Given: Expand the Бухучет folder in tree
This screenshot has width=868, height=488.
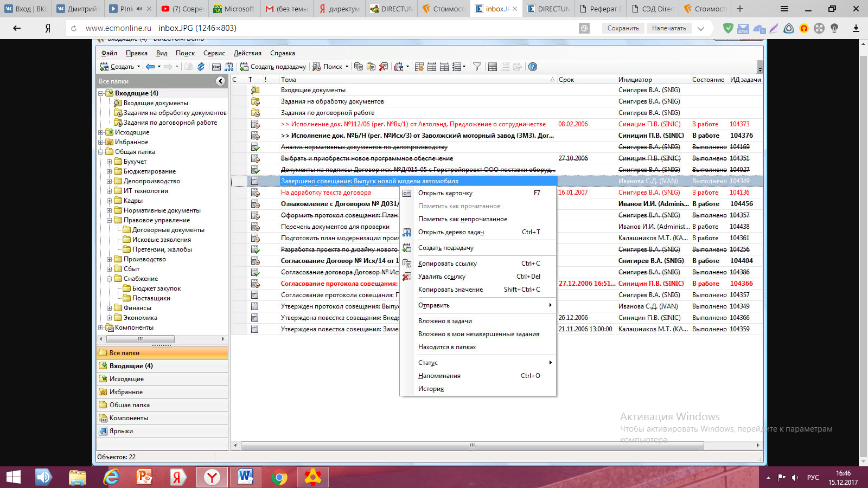Looking at the screenshot, I should point(110,162).
